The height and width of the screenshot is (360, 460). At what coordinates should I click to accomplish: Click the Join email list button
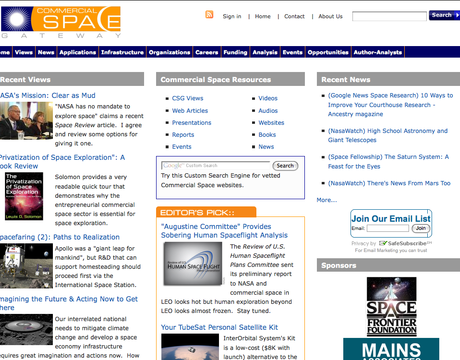click(421, 228)
